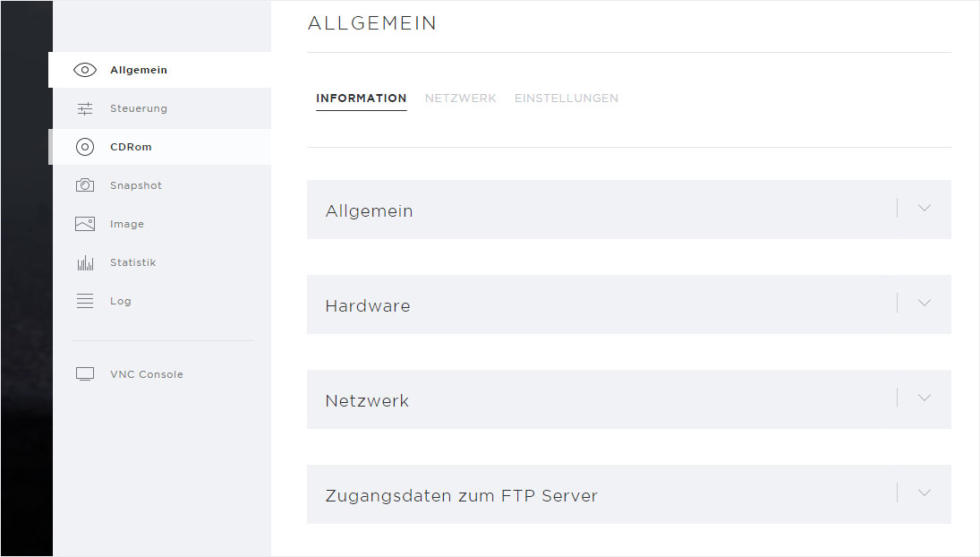Image resolution: width=980 pixels, height=557 pixels.
Task: Open the VNC Console sidebar label
Action: point(147,374)
